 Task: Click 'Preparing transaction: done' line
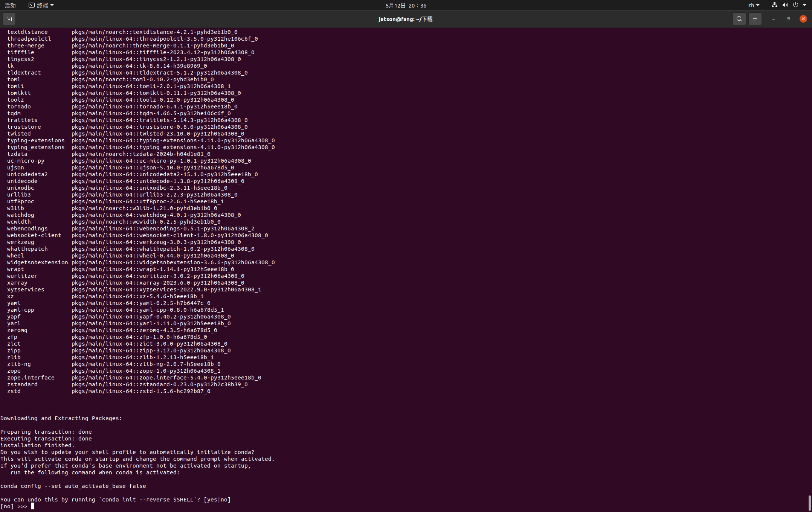click(x=46, y=432)
